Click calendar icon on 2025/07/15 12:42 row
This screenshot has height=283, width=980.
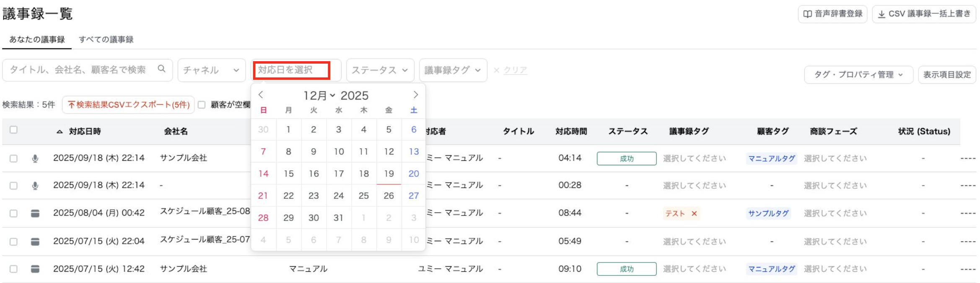(x=35, y=269)
